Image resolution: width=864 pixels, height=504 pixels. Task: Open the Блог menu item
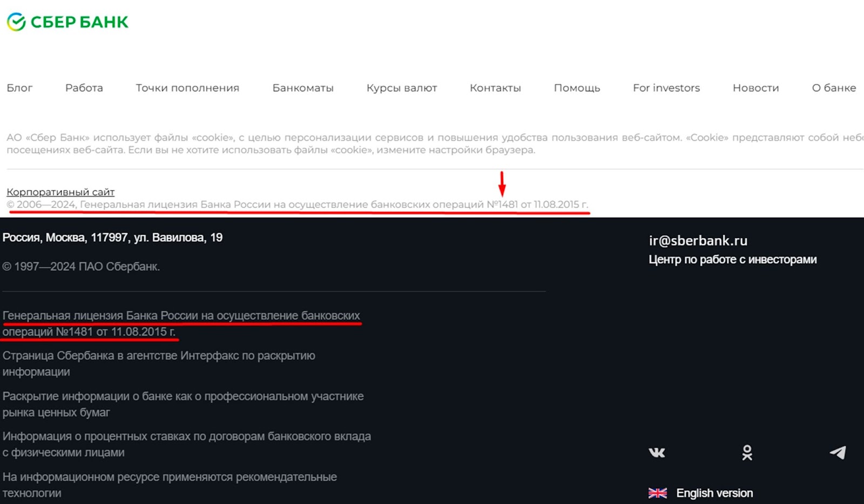pyautogui.click(x=19, y=88)
